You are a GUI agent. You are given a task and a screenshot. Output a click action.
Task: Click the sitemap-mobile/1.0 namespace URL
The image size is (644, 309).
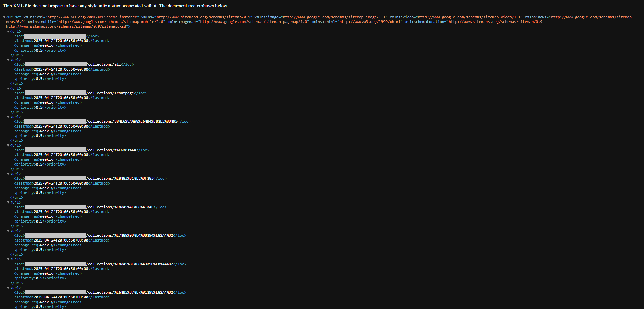click(x=112, y=22)
